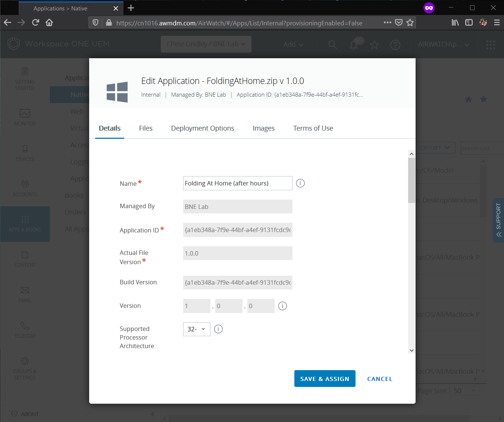The width and height of the screenshot is (504, 422).
Task: Click the padlock site info icon
Action: click(109, 23)
